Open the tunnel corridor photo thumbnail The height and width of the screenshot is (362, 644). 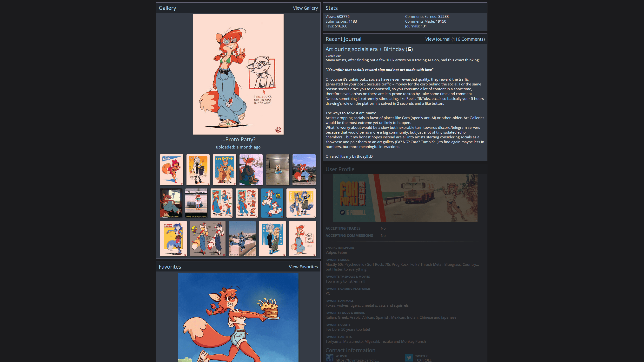(277, 170)
